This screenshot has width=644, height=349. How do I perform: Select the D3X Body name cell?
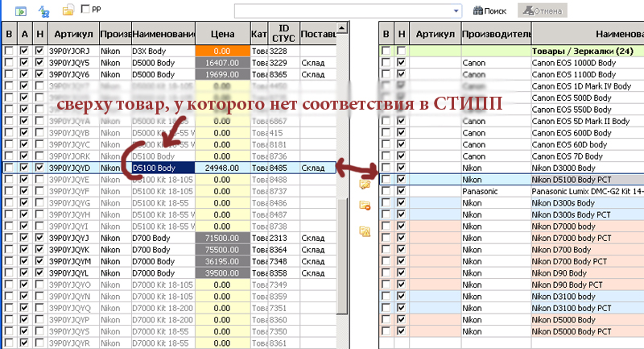pyautogui.click(x=163, y=51)
